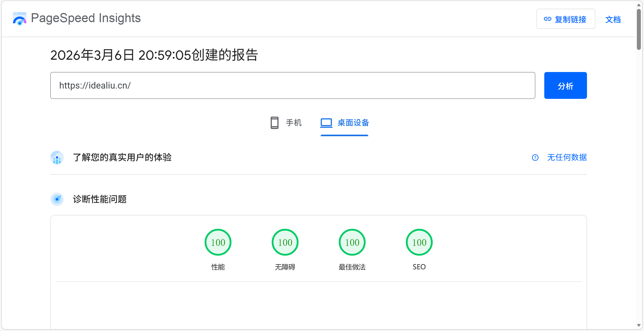The width and height of the screenshot is (644, 331).
Task: Expand the 了解您的真实用户的体验 section
Action: pos(123,157)
